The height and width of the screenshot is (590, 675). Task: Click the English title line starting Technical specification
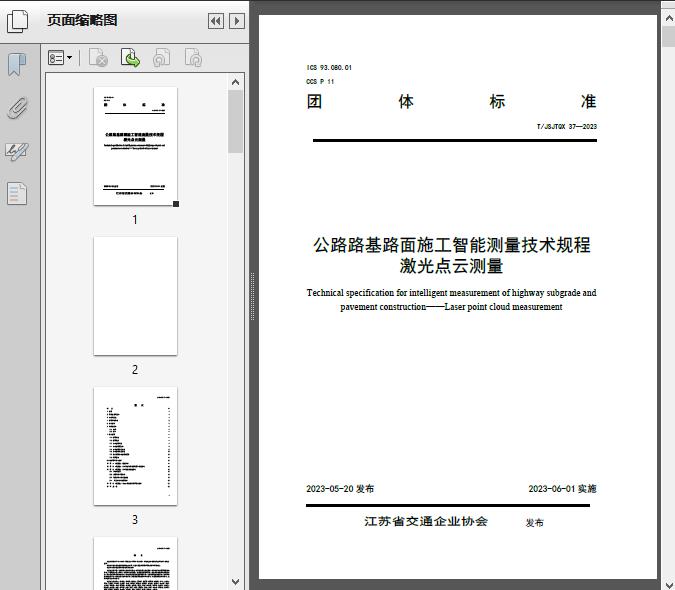pos(451,293)
